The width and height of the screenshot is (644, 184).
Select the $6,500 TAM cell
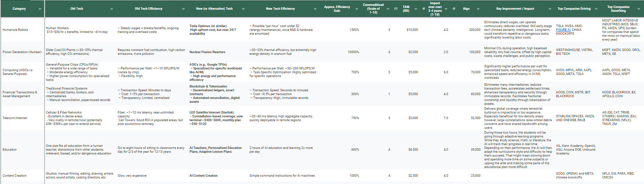tap(406, 150)
